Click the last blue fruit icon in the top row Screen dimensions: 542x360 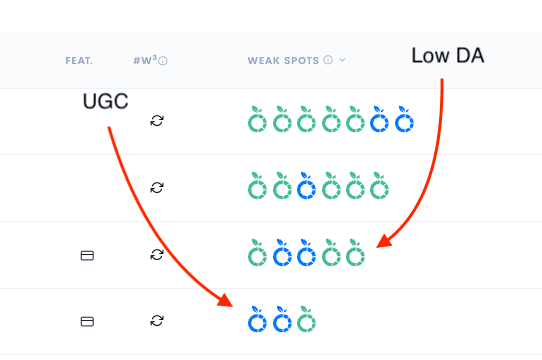(404, 119)
